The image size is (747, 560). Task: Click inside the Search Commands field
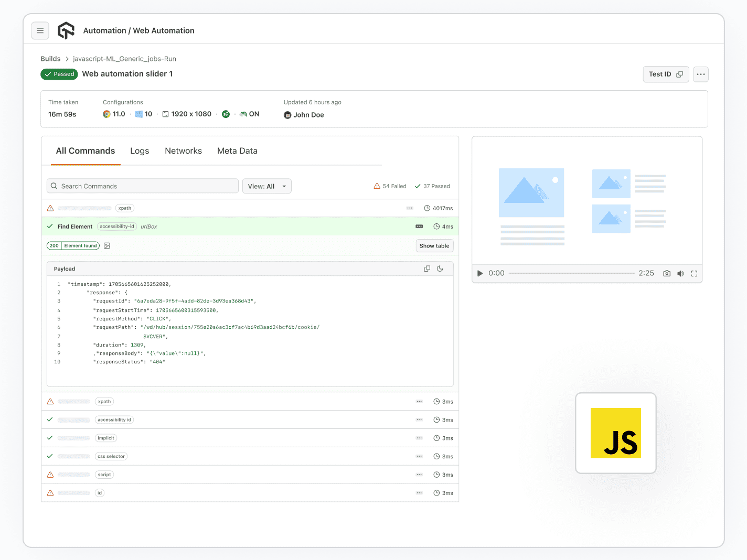142,186
